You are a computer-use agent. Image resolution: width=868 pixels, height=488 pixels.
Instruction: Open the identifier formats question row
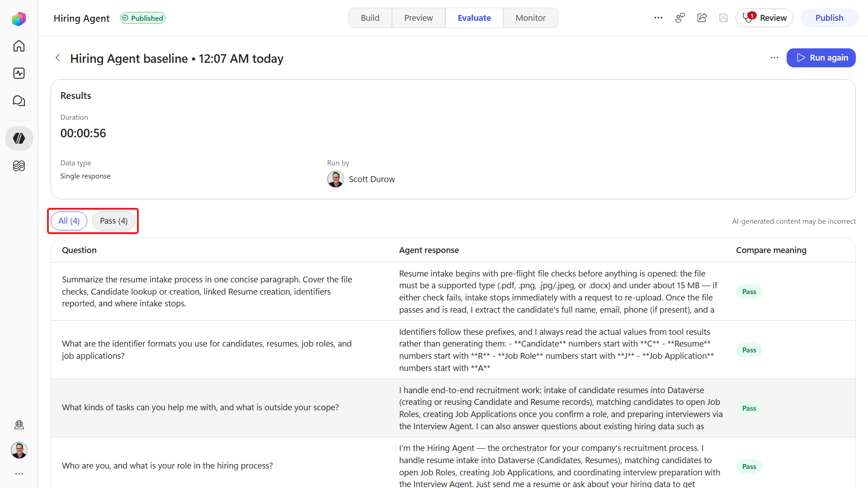click(453, 350)
